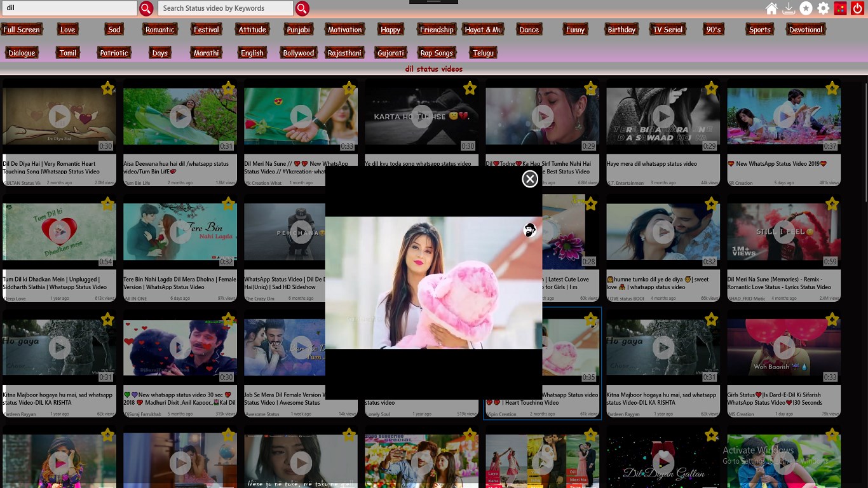Open the Birthday category
Screen dimensions: 868x488
621,30
